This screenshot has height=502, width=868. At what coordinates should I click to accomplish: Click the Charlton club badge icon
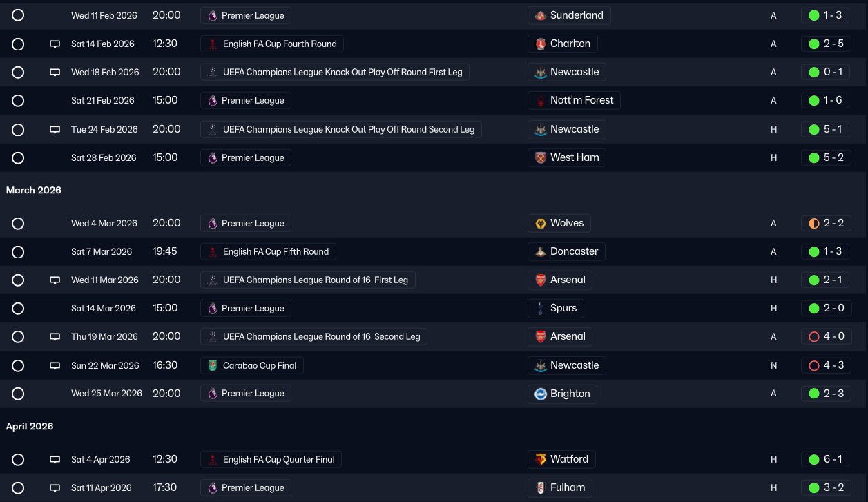coord(541,44)
